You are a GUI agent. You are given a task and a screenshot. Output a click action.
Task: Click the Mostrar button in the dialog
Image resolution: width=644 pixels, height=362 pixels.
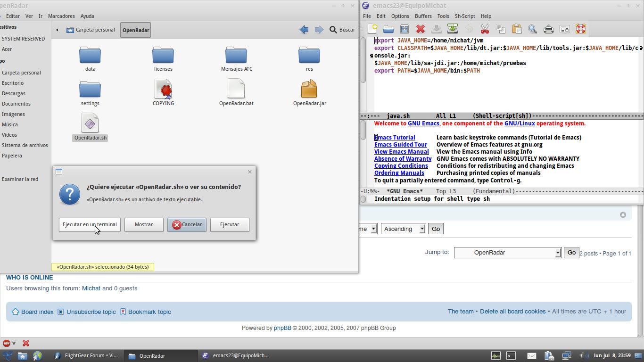tap(144, 224)
